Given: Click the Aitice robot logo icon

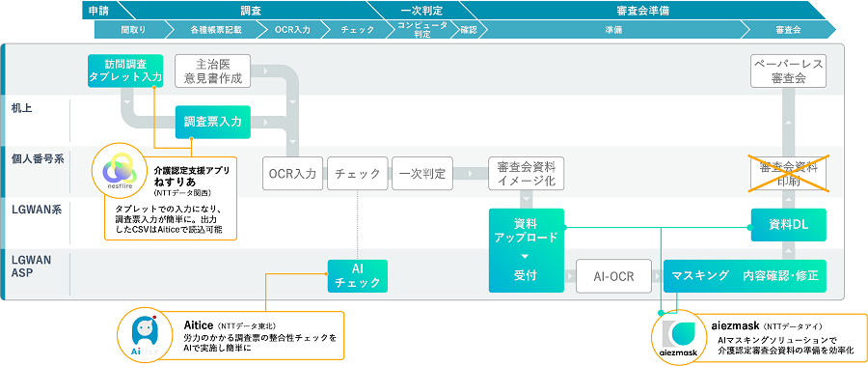Looking at the screenshot, I should [x=146, y=335].
